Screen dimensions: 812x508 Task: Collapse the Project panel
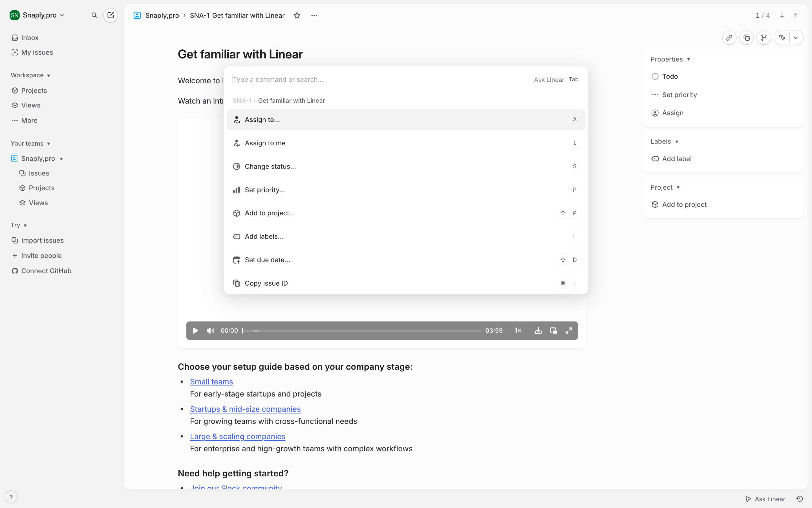665,187
